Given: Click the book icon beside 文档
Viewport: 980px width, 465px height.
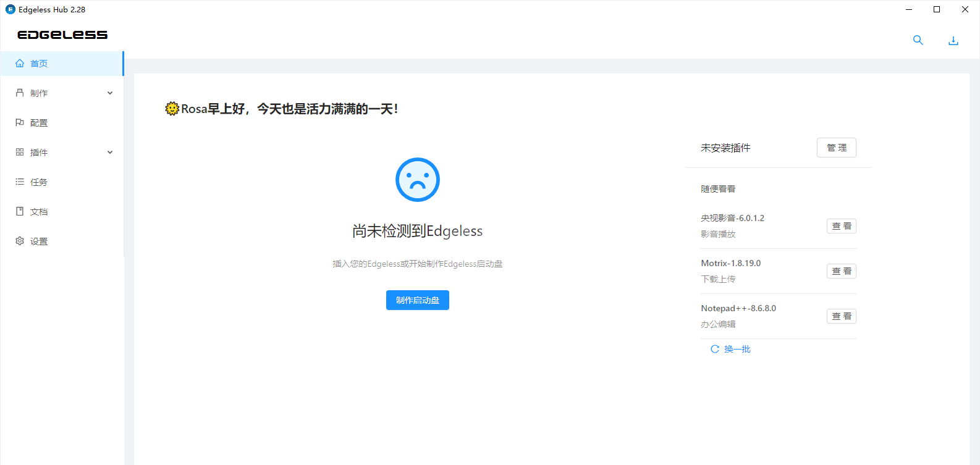Looking at the screenshot, I should 20,211.
